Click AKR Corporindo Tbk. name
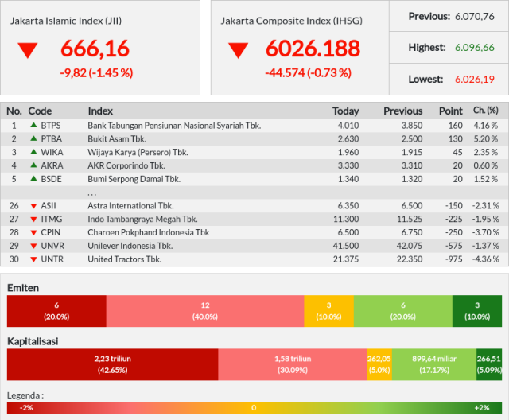This screenshot has height=420, width=509. pyautogui.click(x=126, y=165)
